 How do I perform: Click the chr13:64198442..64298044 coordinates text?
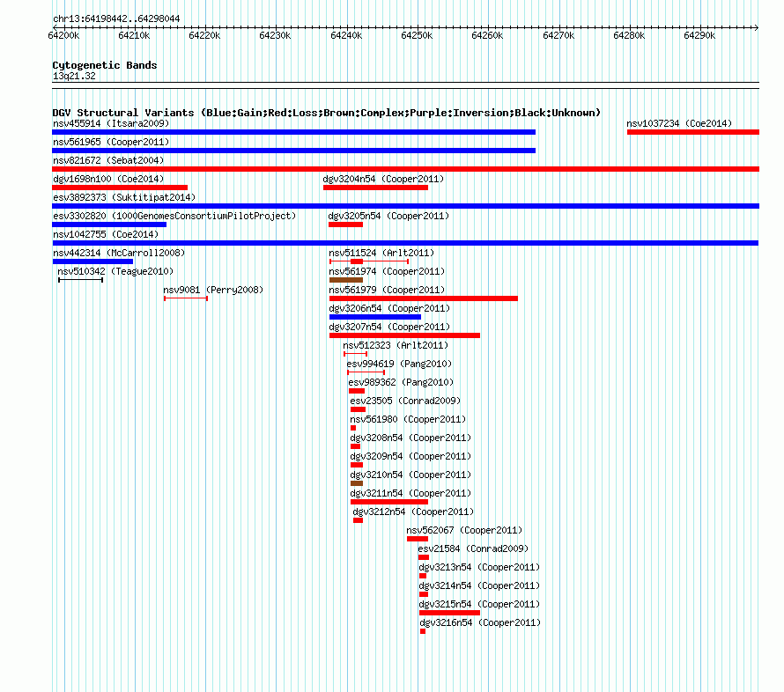coord(116,18)
